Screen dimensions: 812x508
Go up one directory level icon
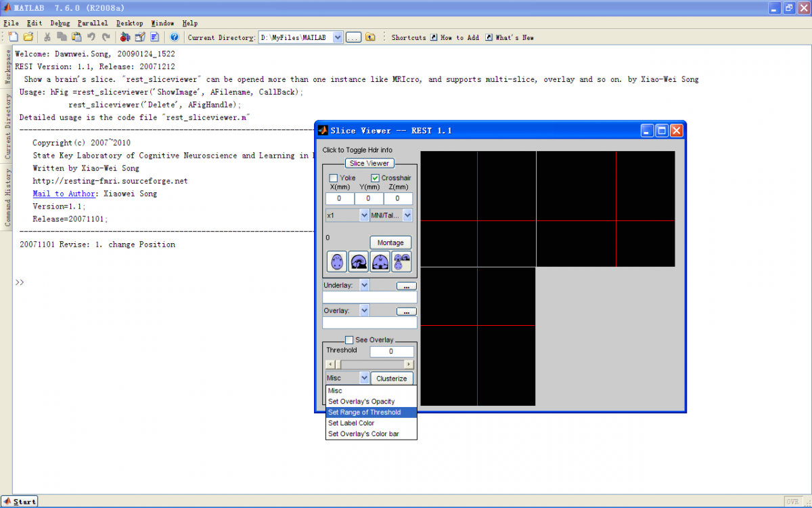point(370,37)
